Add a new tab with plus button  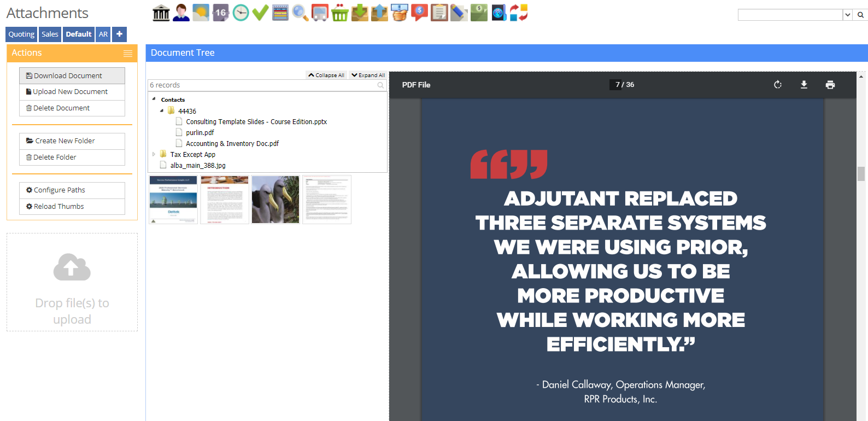(x=119, y=34)
